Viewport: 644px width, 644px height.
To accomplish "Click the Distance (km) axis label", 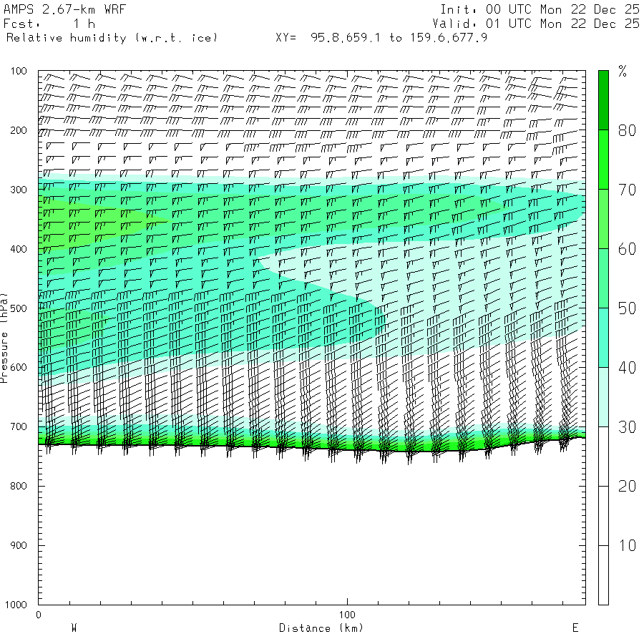I will [321, 628].
